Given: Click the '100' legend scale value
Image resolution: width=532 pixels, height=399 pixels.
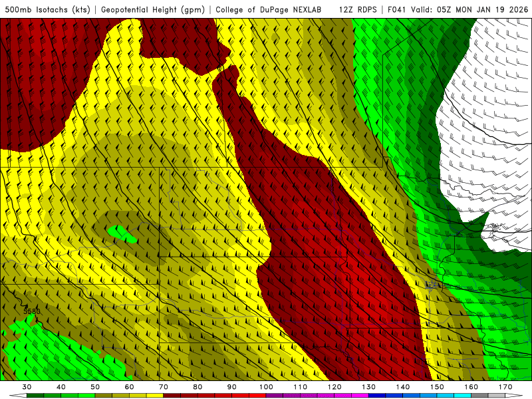Looking at the screenshot, I should pyautogui.click(x=267, y=387).
